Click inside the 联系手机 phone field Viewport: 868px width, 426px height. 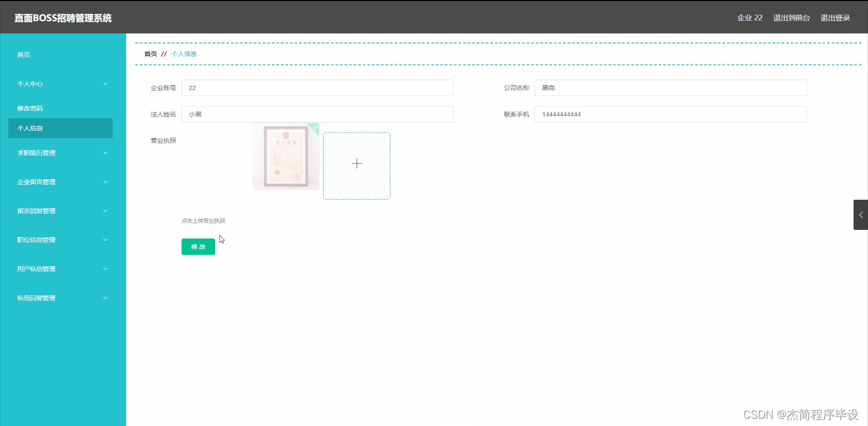coord(669,114)
